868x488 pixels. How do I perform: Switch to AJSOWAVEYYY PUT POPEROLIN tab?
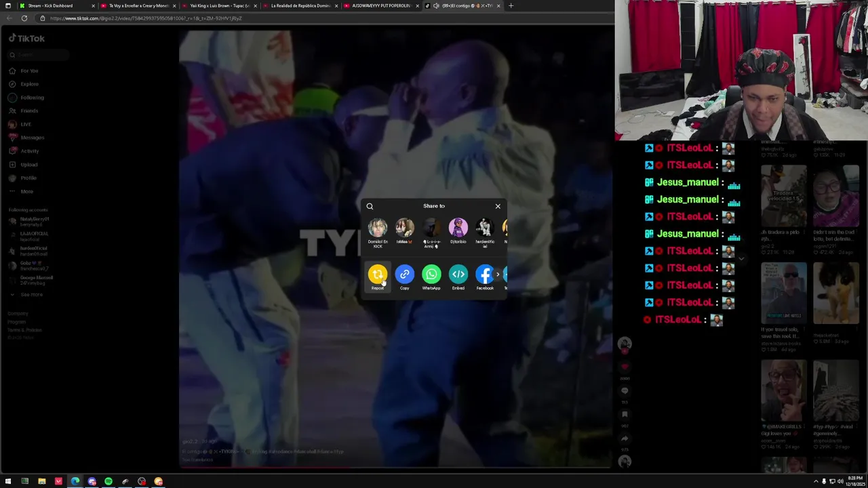click(381, 5)
